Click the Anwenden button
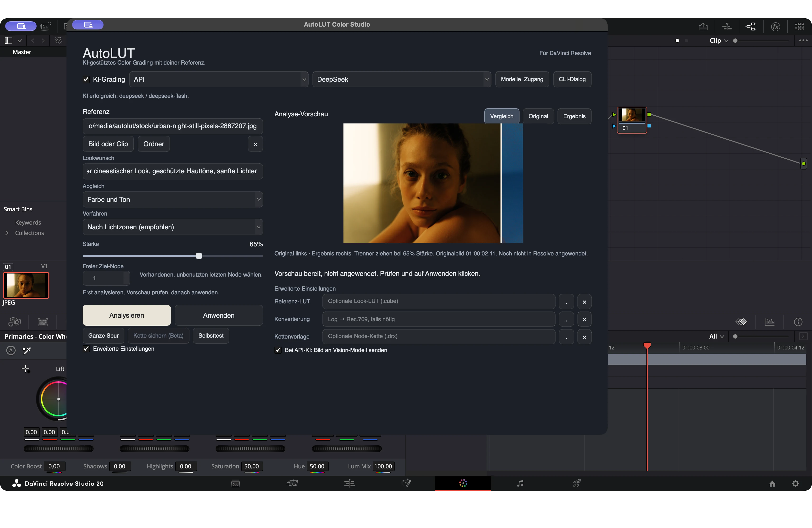This screenshot has height=528, width=812. [219, 316]
